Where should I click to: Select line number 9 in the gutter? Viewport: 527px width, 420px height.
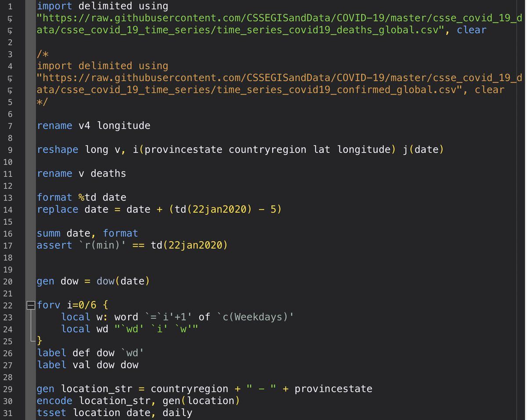[10, 150]
